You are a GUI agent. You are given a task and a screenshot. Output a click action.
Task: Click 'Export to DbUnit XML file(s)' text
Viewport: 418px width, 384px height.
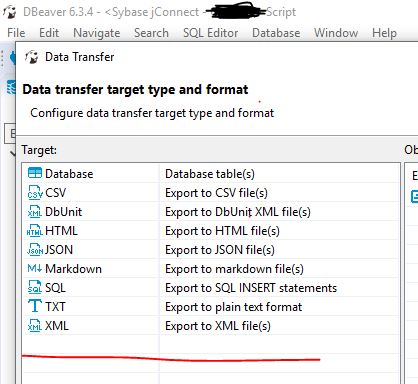point(238,212)
